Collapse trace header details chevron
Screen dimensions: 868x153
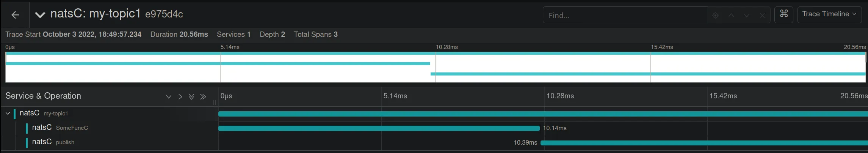tap(40, 15)
